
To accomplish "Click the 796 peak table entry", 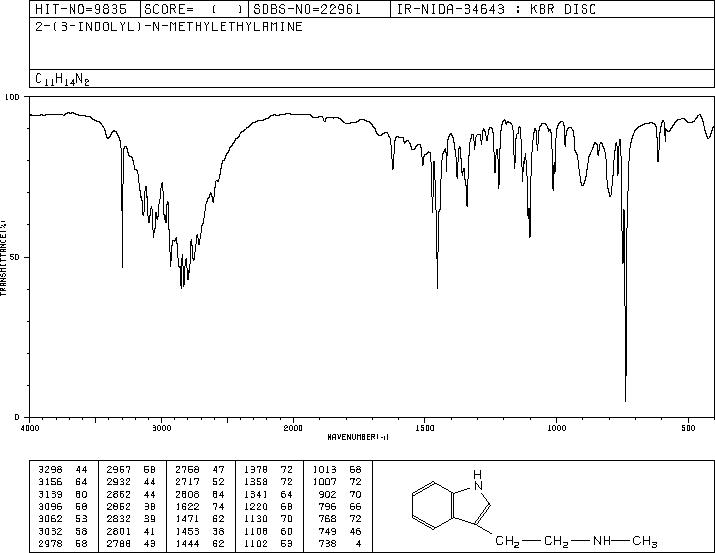I will [340, 506].
